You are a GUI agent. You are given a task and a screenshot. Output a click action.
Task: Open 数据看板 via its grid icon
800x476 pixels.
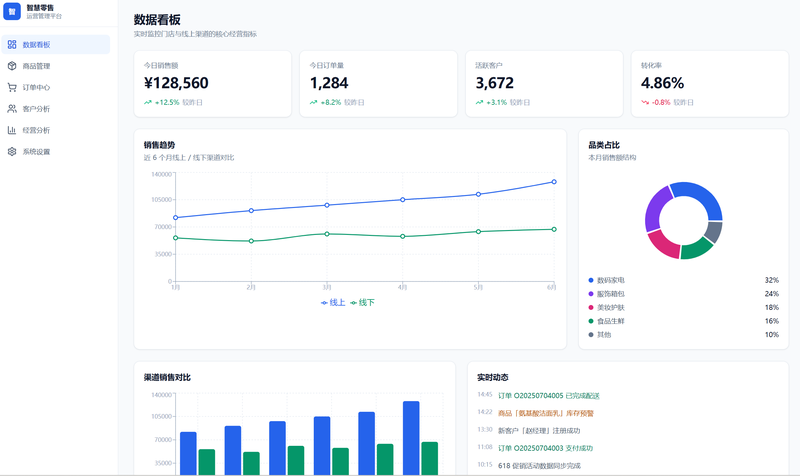[x=12, y=44]
